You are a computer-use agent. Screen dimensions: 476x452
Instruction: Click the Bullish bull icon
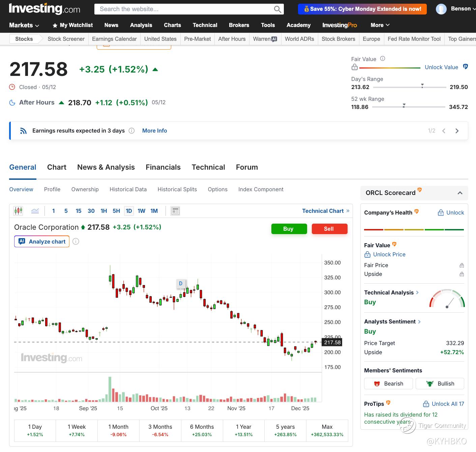tap(430, 384)
